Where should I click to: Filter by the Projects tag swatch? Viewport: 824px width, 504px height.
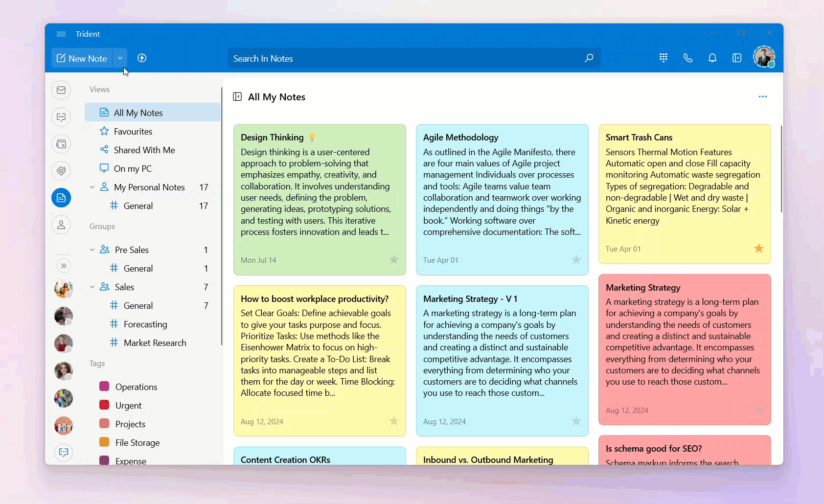point(104,423)
